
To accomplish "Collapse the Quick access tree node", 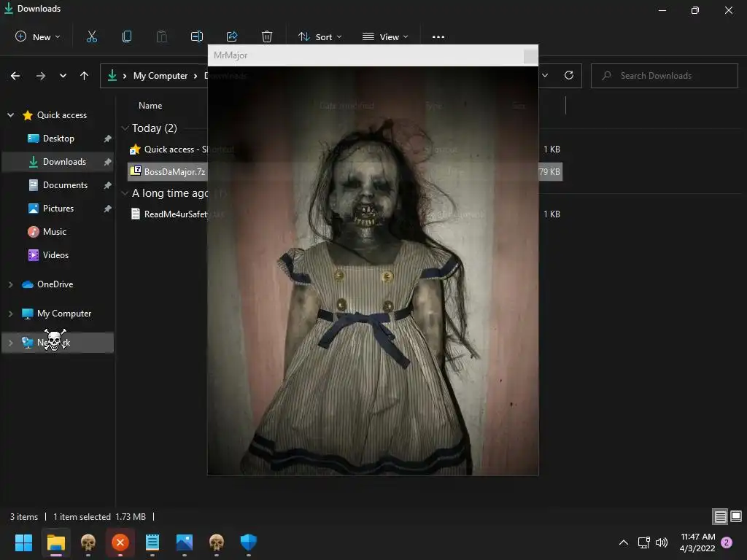I will (x=10, y=114).
